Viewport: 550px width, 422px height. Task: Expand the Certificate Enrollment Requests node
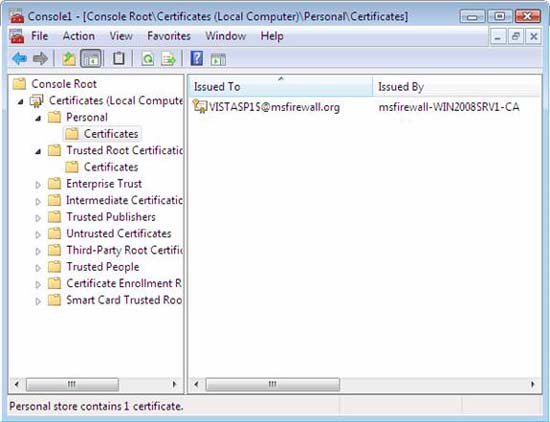click(x=38, y=284)
